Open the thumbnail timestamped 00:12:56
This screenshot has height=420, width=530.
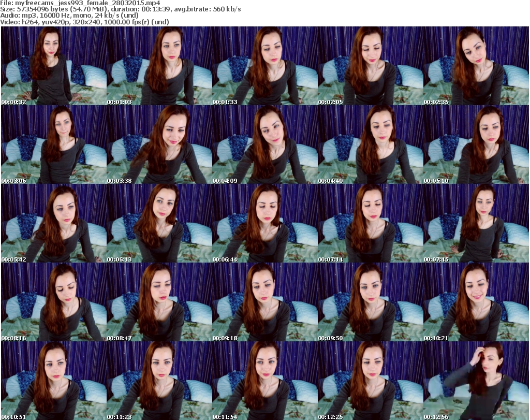tap(476, 381)
